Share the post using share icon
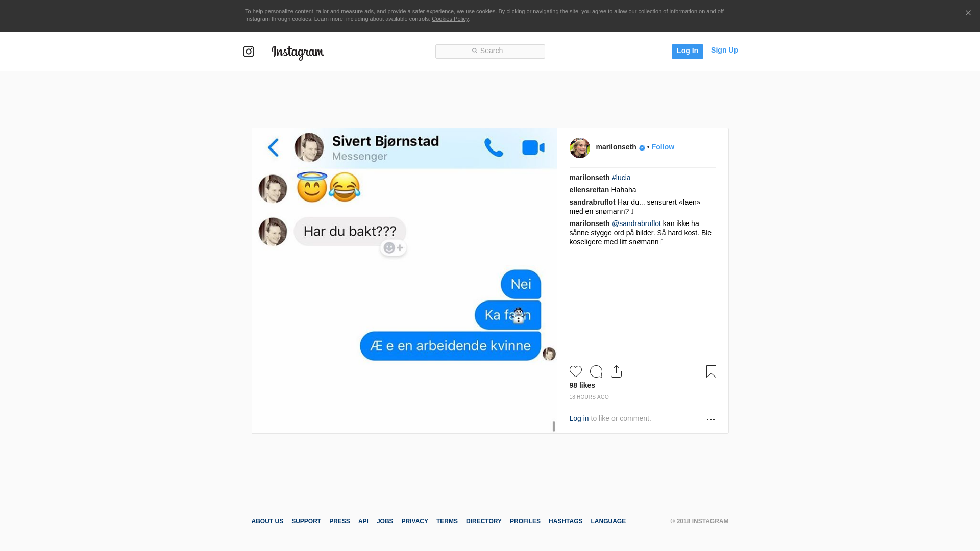 617,371
